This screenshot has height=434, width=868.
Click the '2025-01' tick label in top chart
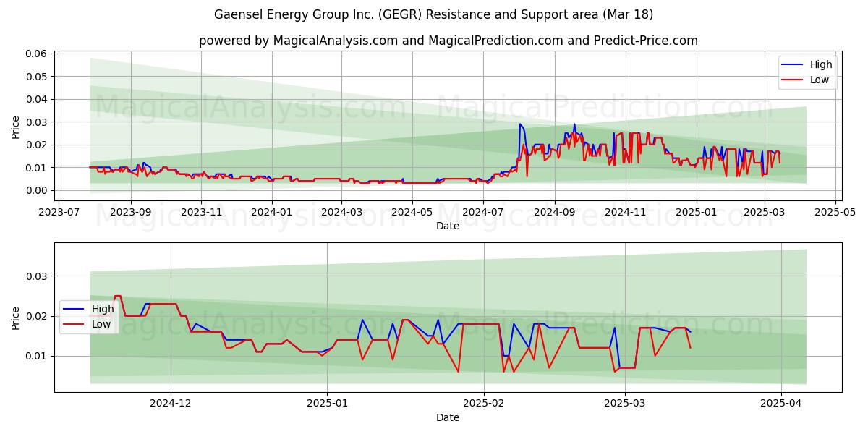coord(697,213)
